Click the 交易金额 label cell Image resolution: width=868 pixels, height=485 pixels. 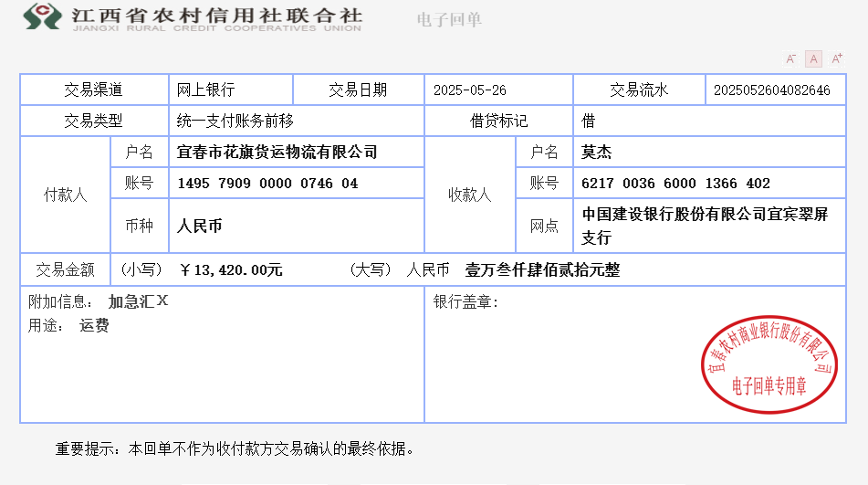[x=66, y=269]
